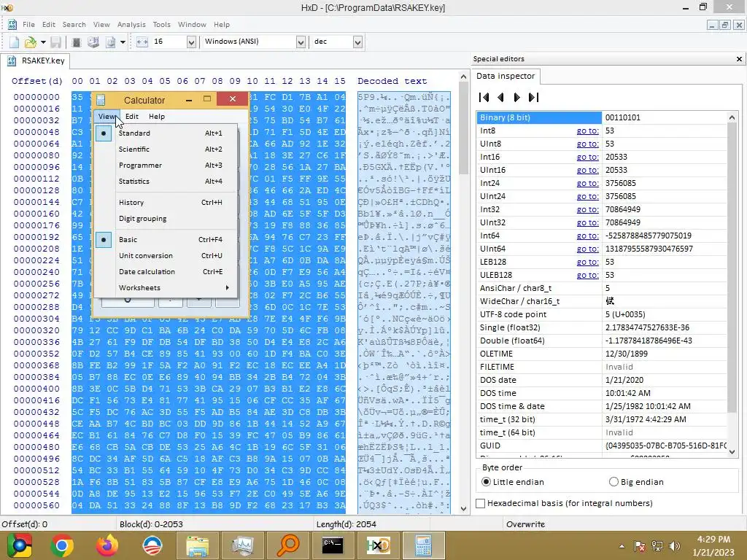Switch Calculator to Scientific mode

coord(166,149)
